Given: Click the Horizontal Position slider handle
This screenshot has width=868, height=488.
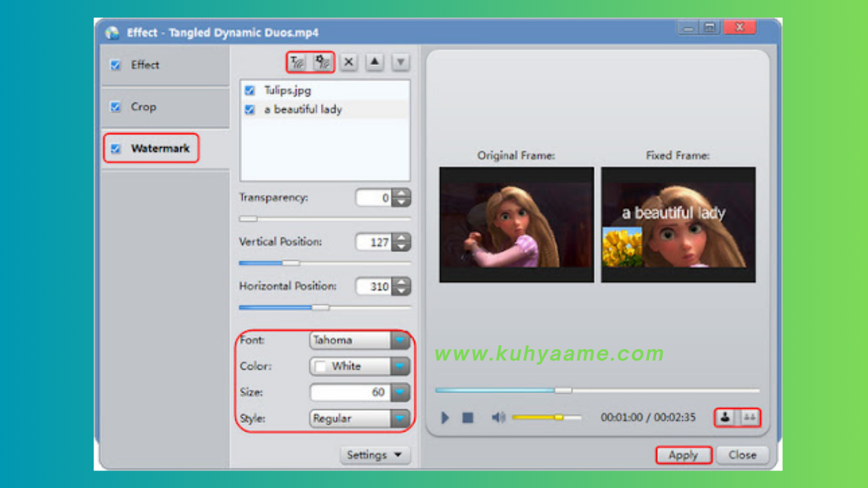Looking at the screenshot, I should tap(320, 307).
